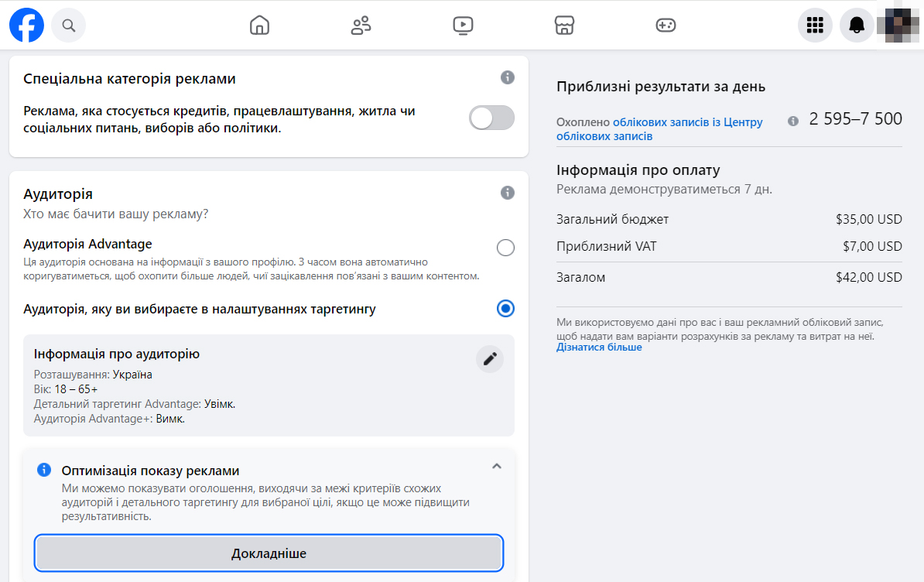Screen dimensions: 924x582
Task: Select the Advantage audience radio button
Action: [505, 248]
